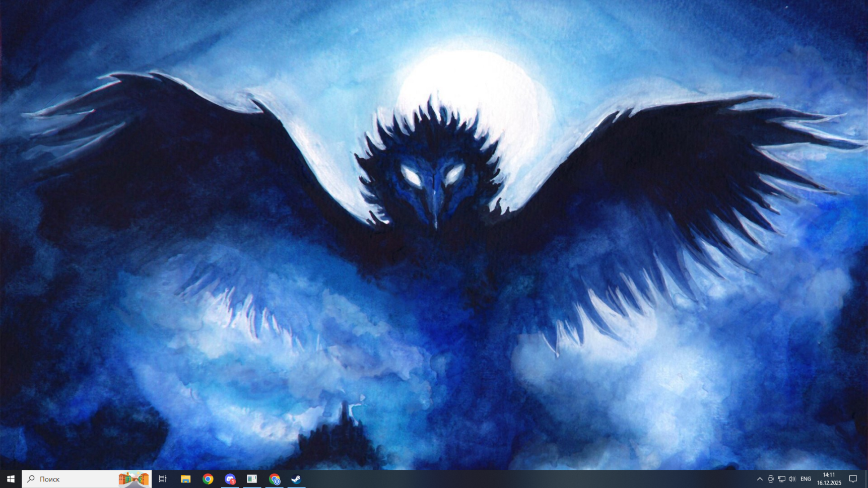
Task: Open the clock showing 14:11 and date
Action: coord(829,479)
